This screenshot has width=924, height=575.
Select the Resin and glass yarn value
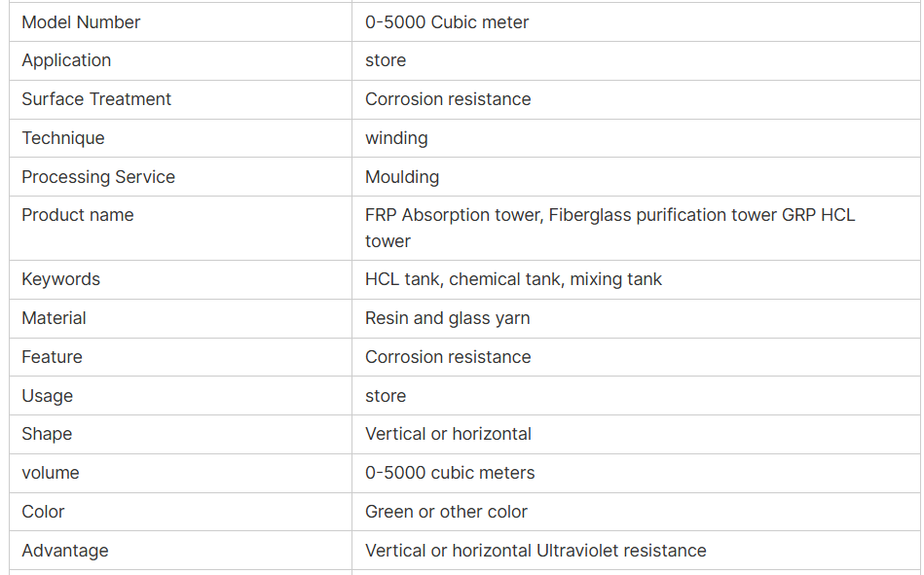[448, 318]
